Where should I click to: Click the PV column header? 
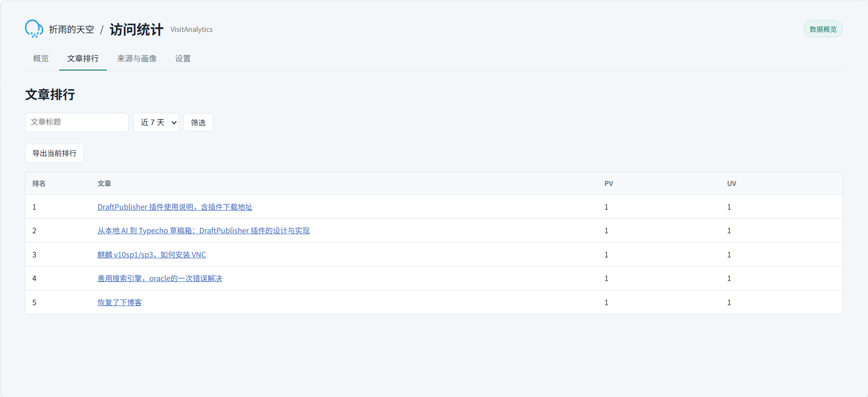(x=609, y=184)
